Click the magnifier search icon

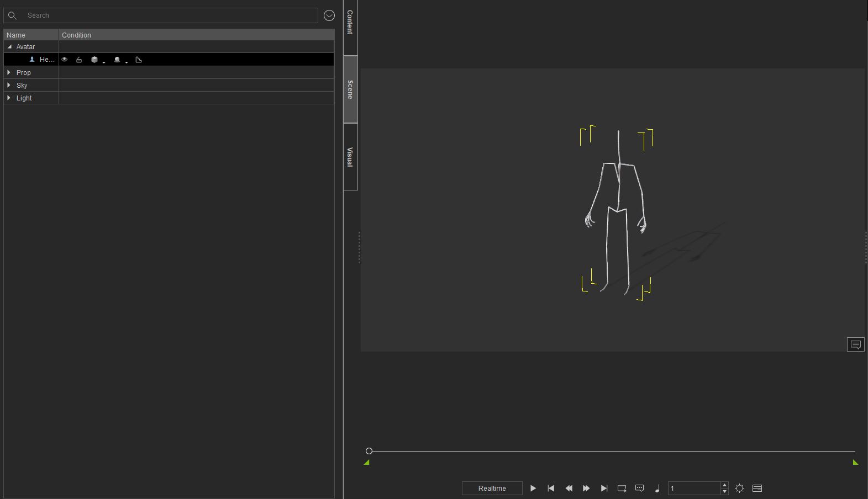pyautogui.click(x=12, y=15)
